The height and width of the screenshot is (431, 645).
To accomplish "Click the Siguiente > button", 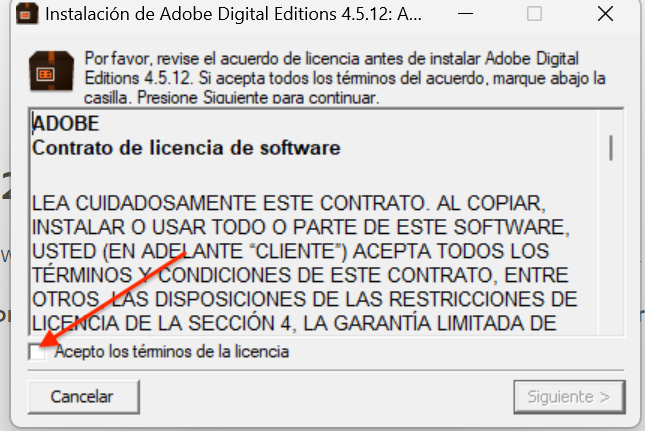I will [x=569, y=397].
